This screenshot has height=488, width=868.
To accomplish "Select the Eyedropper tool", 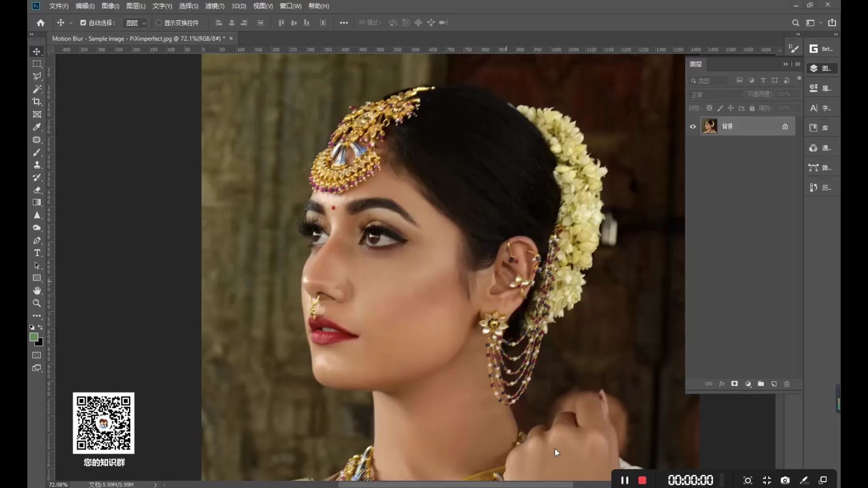I will pos(37,127).
